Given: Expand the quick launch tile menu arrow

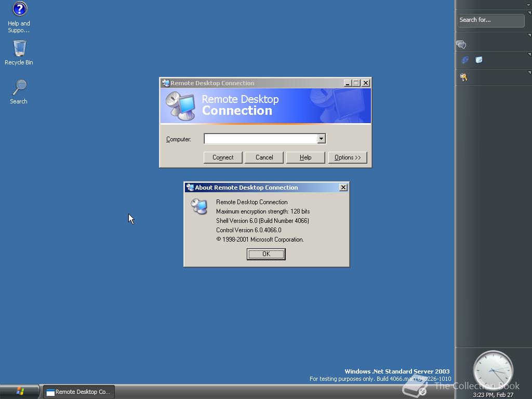Looking at the screenshot, I should point(529,54).
